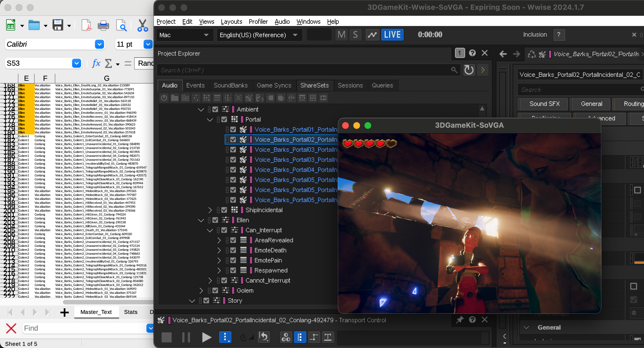Click the forward arrow in Property Editor
The width and height of the screenshot is (644, 348).
516,54
